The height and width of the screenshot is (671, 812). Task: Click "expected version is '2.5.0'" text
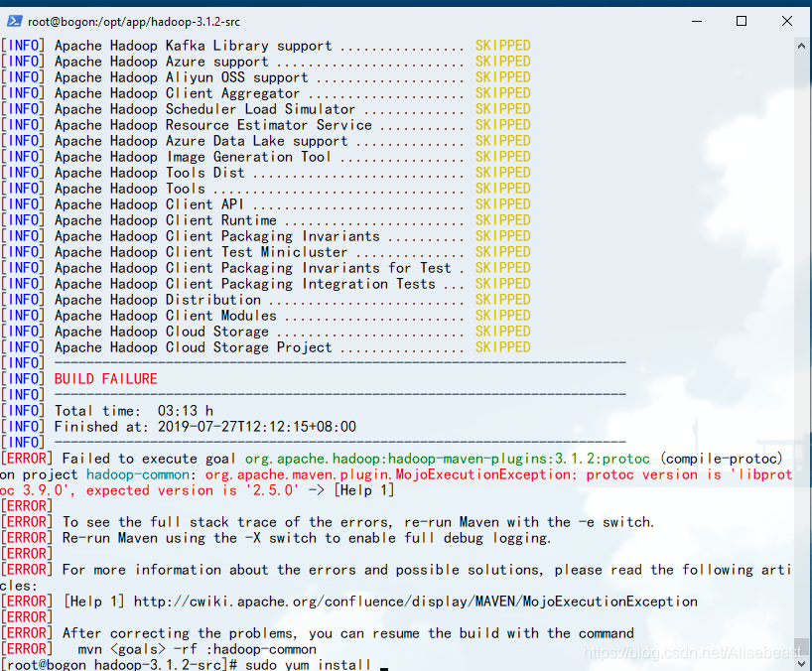pos(193,490)
